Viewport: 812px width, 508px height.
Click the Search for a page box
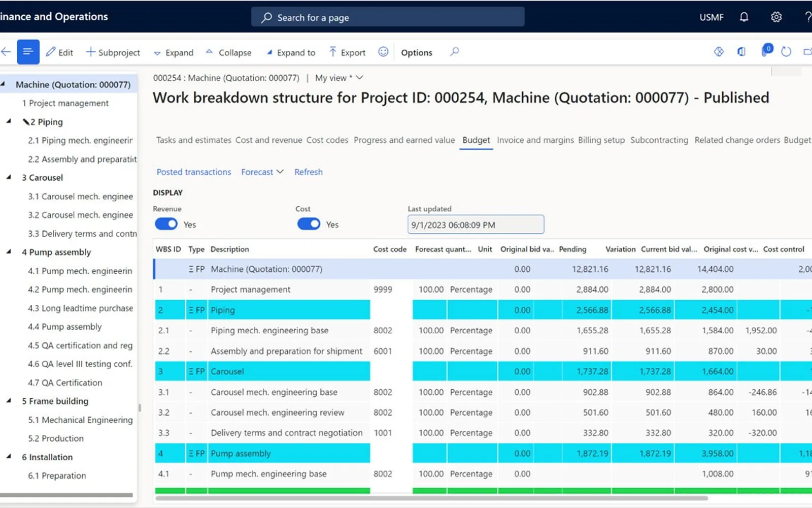pos(388,17)
